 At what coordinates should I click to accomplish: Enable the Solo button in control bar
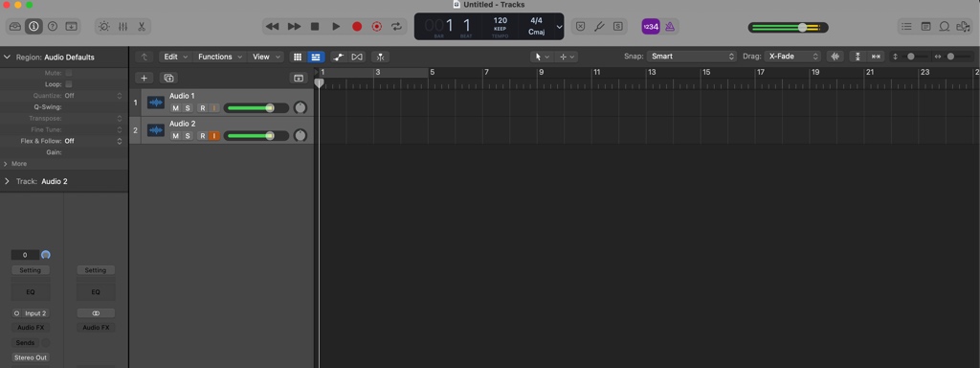pos(618,26)
